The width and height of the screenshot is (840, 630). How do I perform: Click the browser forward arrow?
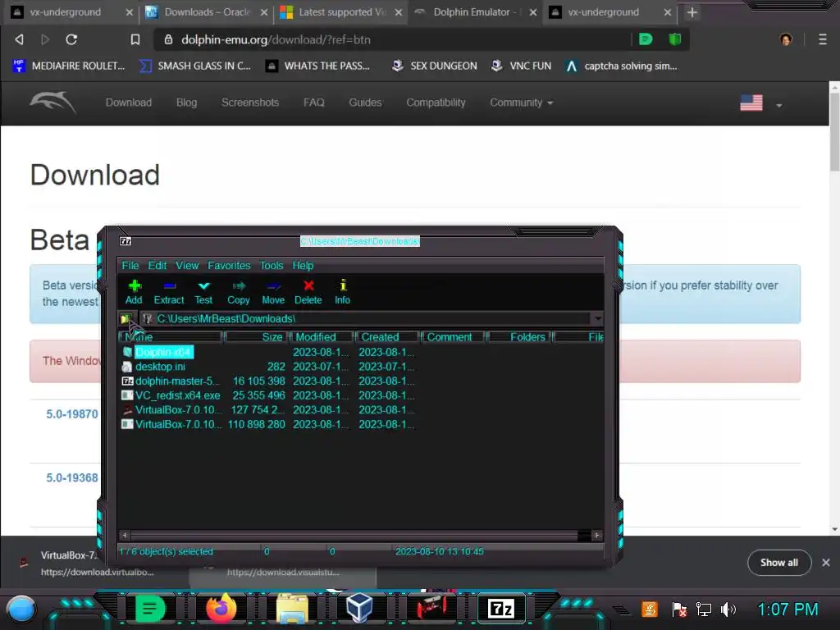(45, 39)
